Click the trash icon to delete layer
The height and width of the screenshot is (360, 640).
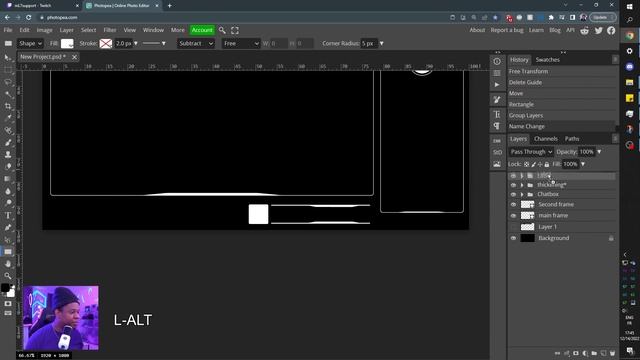coord(612,353)
